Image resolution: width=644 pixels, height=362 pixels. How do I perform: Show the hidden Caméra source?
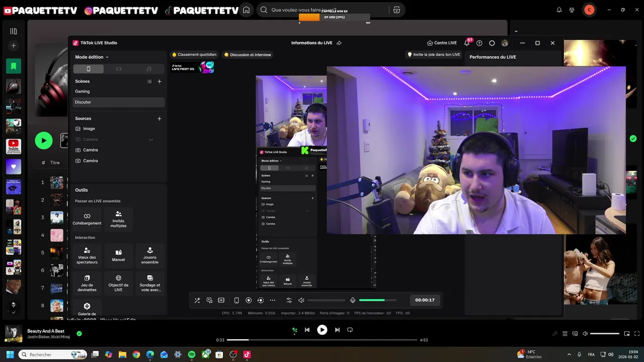click(150, 139)
